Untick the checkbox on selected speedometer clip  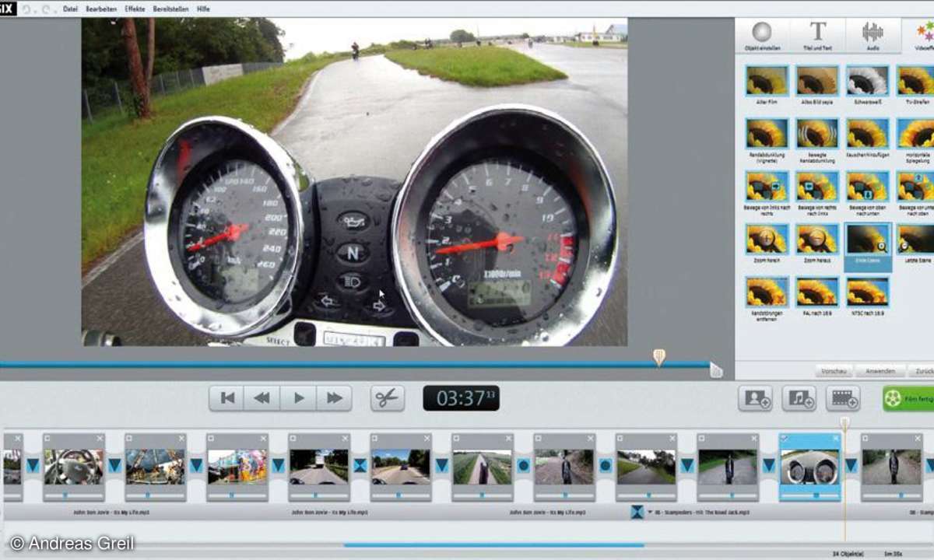tap(784, 439)
